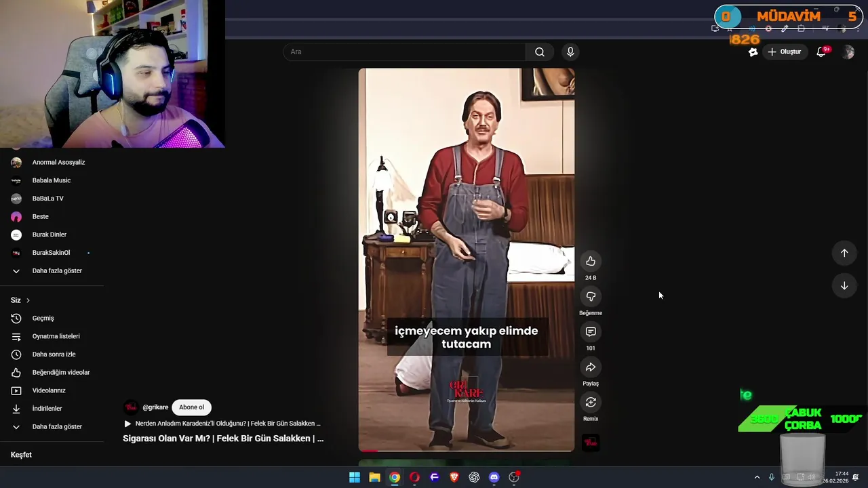
Task: Open Discord from the taskbar
Action: (494, 477)
